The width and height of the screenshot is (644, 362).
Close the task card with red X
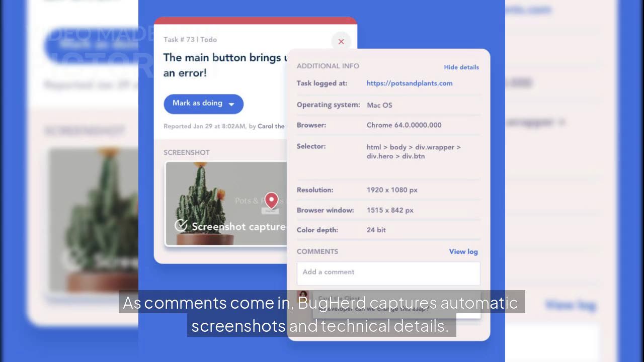341,42
